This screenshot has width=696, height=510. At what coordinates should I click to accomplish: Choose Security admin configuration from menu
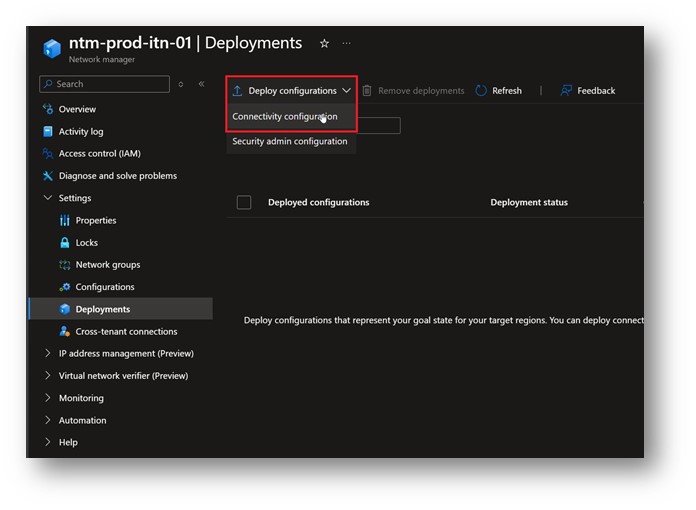point(290,141)
